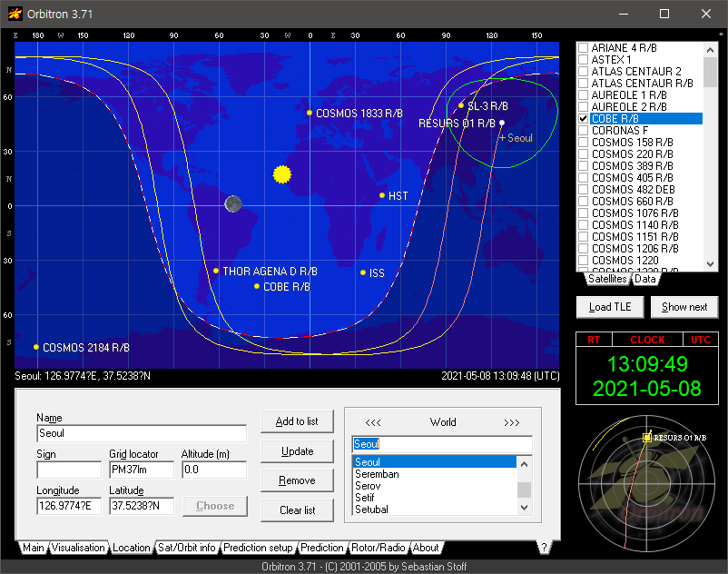
Task: Click the Latitude input field
Action: point(142,506)
